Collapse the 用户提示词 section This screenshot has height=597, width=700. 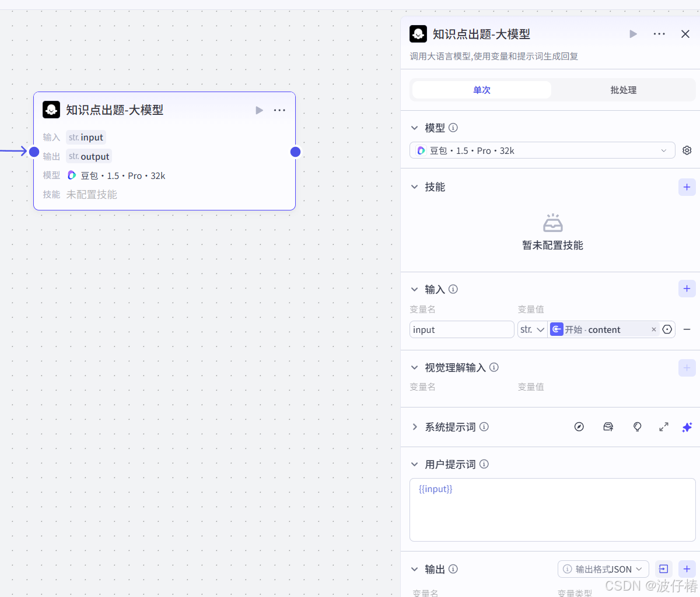coord(415,465)
